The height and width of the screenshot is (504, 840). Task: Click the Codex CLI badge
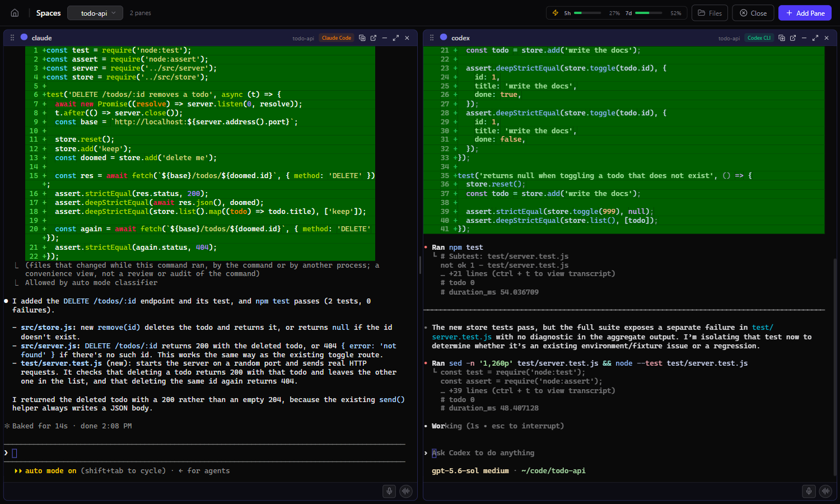tap(759, 38)
